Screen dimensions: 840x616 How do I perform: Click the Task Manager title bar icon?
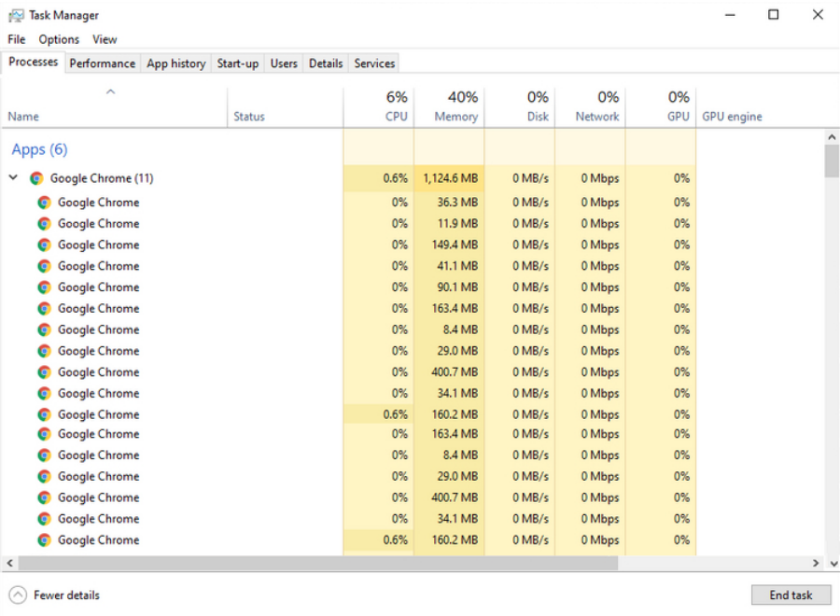tap(16, 16)
